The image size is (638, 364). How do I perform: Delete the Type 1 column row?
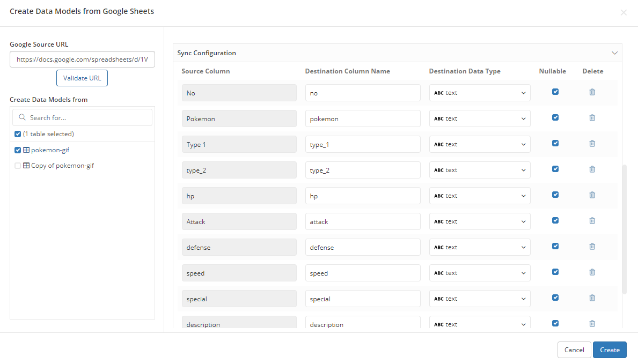tap(592, 144)
